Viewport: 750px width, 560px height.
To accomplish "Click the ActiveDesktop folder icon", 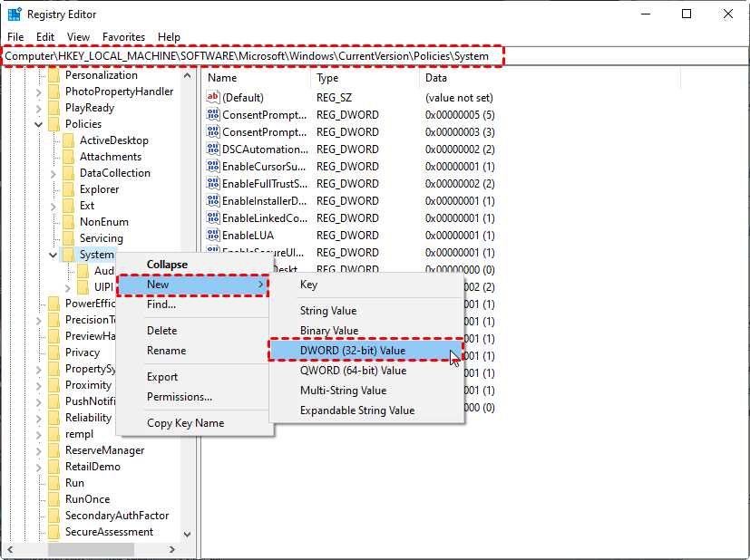I will pyautogui.click(x=68, y=140).
